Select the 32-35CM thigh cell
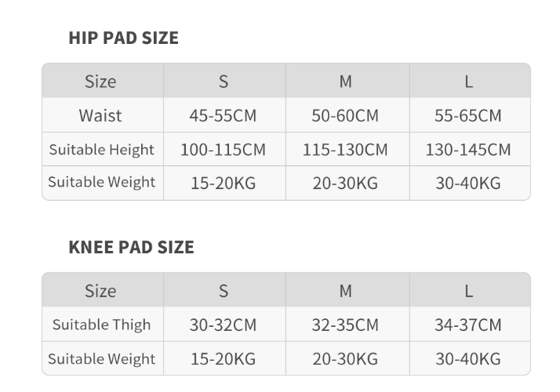Screen dimensions: 560x392 pyautogui.click(x=345, y=325)
